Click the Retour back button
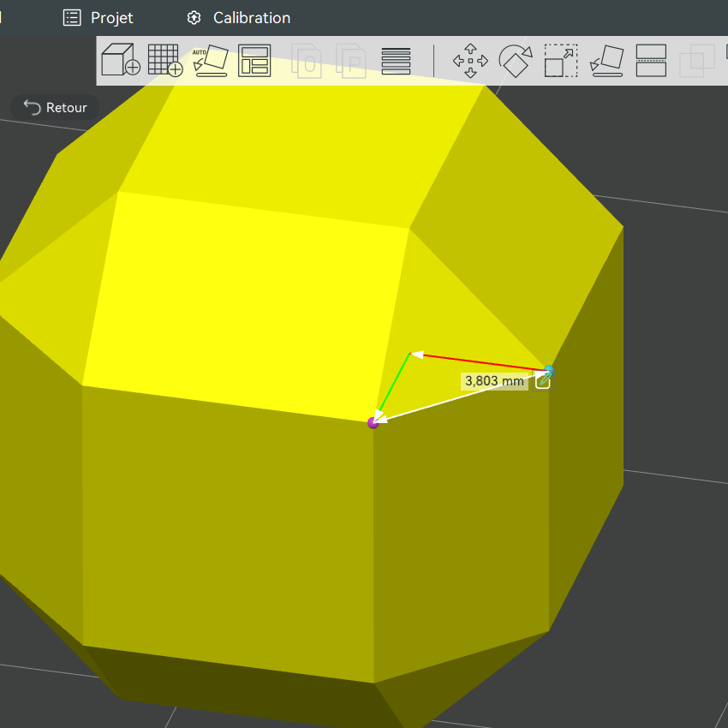728x728 pixels. click(56, 107)
